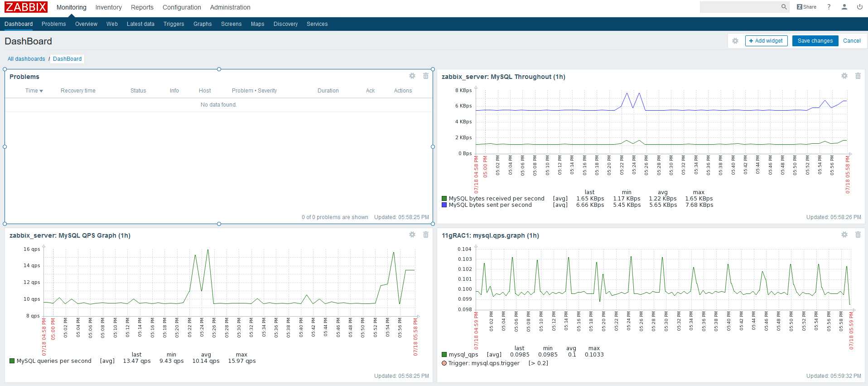Image resolution: width=868 pixels, height=386 pixels.
Task: Click green swatch for MySQL bytes received
Action: [444, 199]
